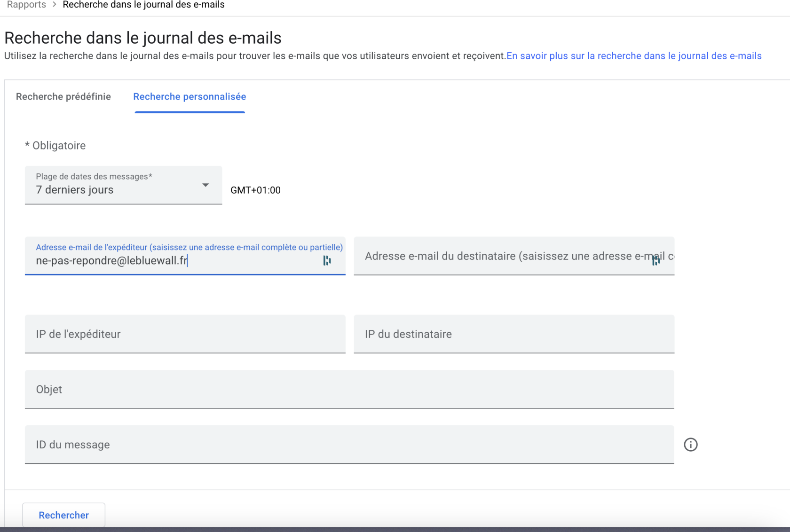
Task: Click the ID du message field
Action: (349, 445)
